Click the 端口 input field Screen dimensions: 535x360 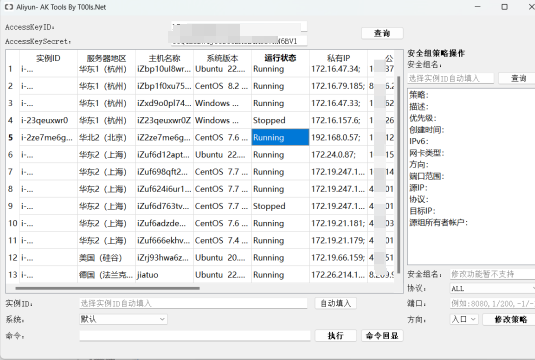492,303
